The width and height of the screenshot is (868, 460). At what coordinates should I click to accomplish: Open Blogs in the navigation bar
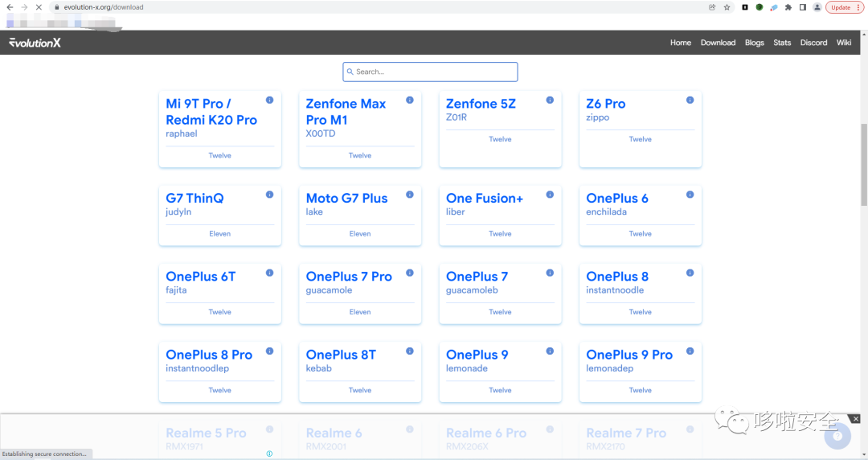pyautogui.click(x=754, y=43)
